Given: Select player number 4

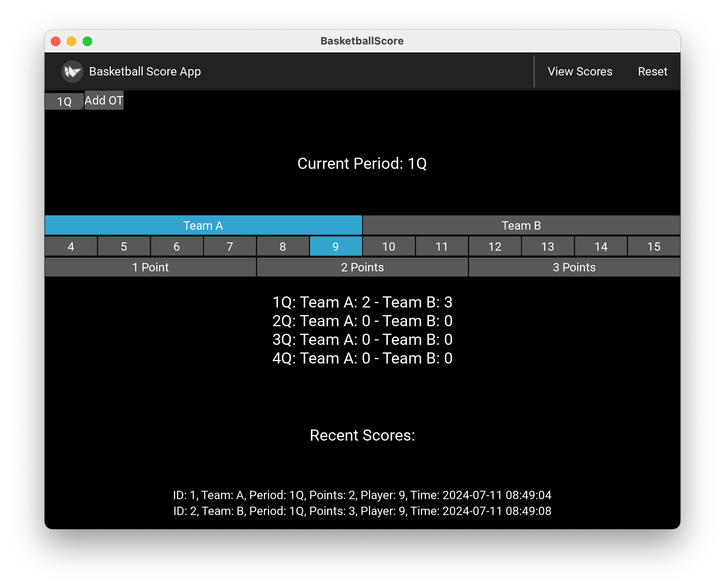Looking at the screenshot, I should click(x=70, y=246).
